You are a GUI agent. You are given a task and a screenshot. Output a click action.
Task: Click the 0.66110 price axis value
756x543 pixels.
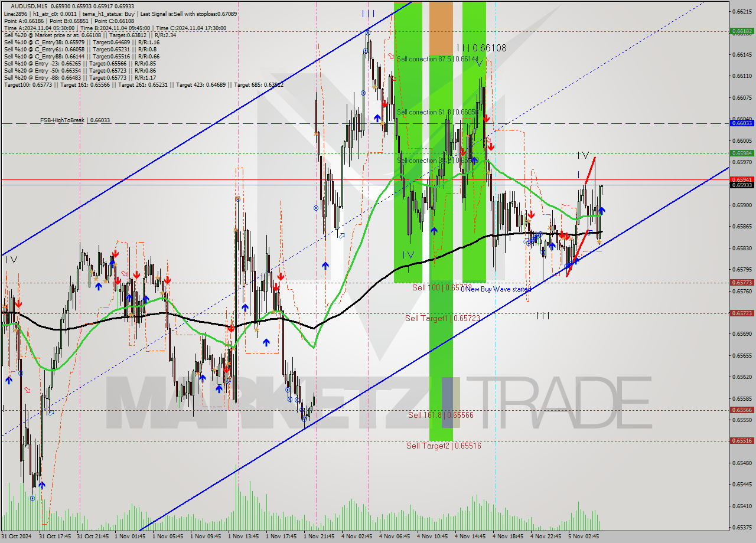tap(742, 76)
